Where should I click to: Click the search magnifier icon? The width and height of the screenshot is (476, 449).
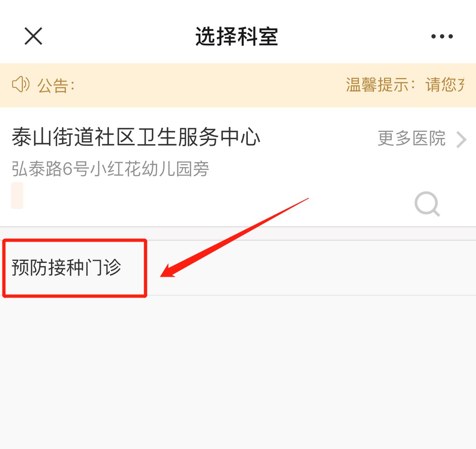pos(427,204)
